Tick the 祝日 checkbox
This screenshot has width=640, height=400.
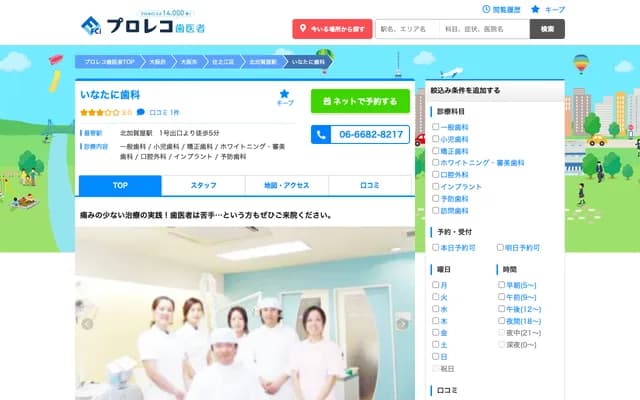pyautogui.click(x=436, y=369)
